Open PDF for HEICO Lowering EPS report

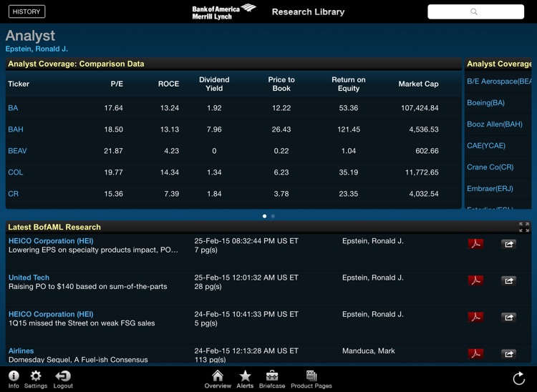[x=475, y=244]
